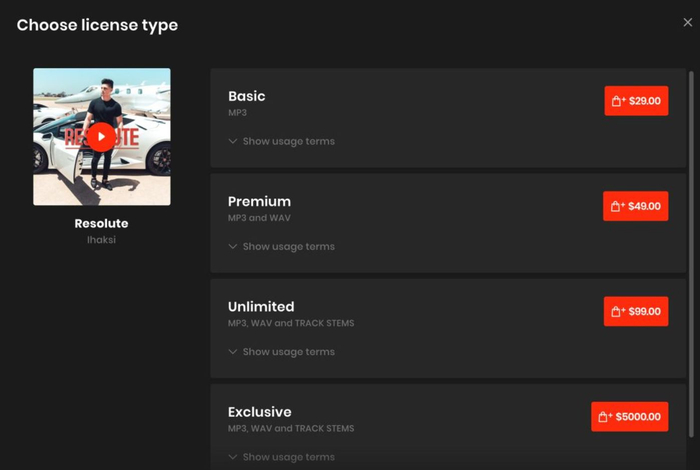Click the Resolute track title
This screenshot has width=700, height=470.
[x=101, y=223]
